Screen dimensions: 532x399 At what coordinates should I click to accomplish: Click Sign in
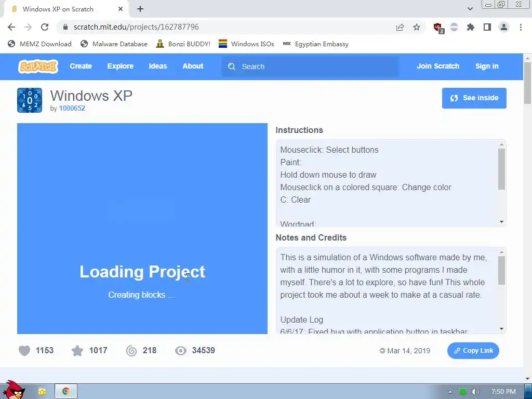(x=486, y=66)
